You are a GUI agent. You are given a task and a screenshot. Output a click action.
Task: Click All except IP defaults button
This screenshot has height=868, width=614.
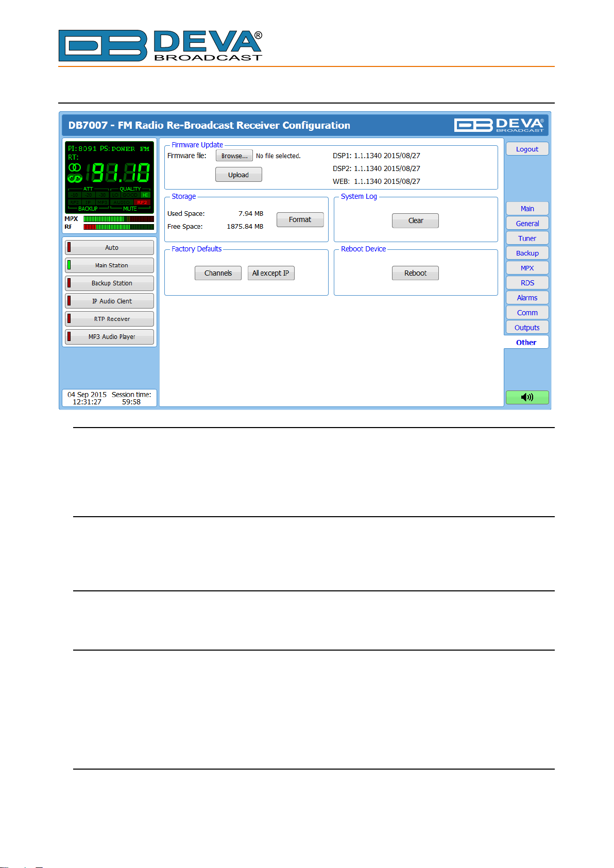[271, 273]
